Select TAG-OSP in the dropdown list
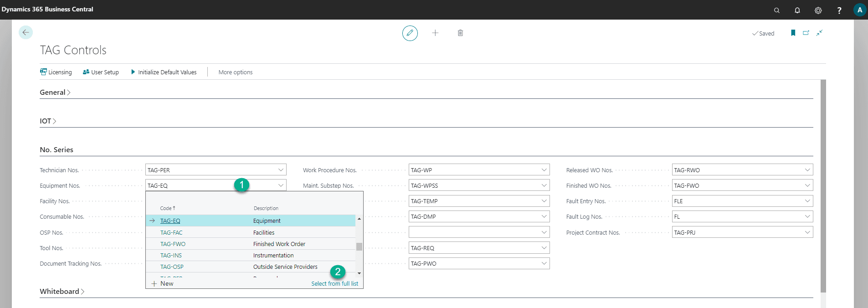Image resolution: width=868 pixels, height=308 pixels. click(172, 267)
